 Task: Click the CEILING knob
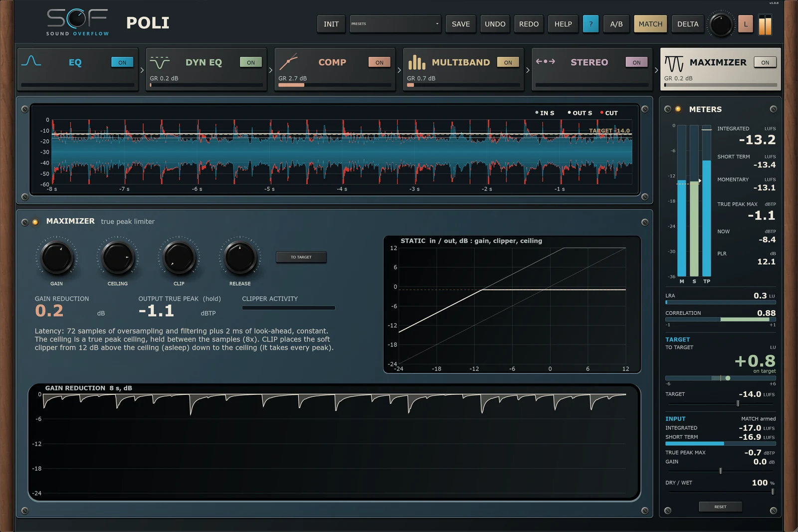tap(118, 257)
